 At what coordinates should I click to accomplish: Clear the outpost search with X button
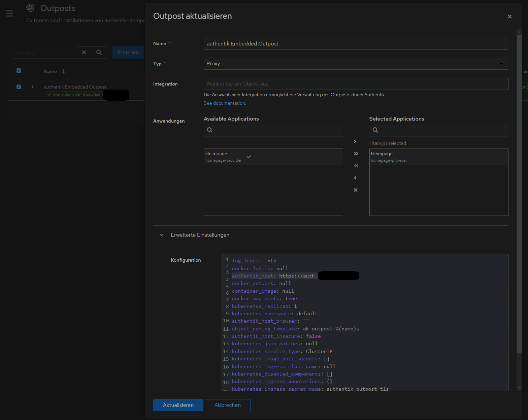[x=84, y=53]
